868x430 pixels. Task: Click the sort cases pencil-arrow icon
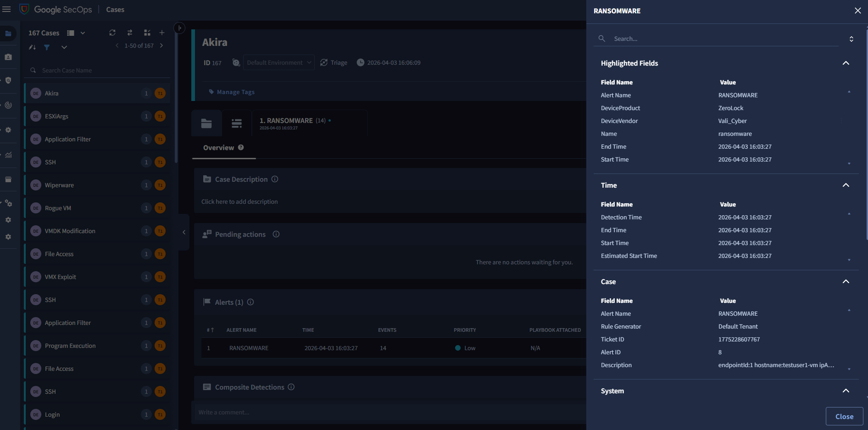tap(32, 47)
